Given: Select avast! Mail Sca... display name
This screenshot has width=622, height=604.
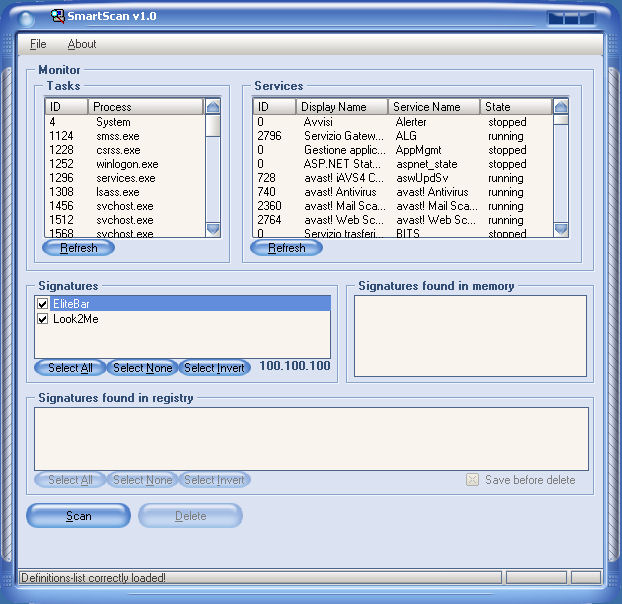Looking at the screenshot, I should point(345,206).
